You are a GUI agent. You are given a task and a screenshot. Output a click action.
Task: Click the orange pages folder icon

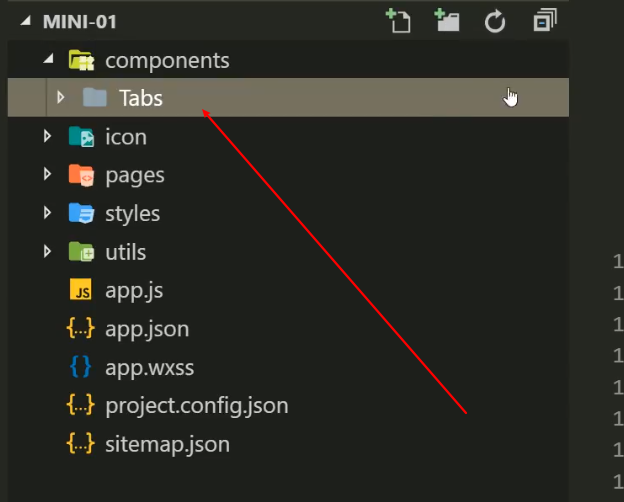(x=81, y=175)
